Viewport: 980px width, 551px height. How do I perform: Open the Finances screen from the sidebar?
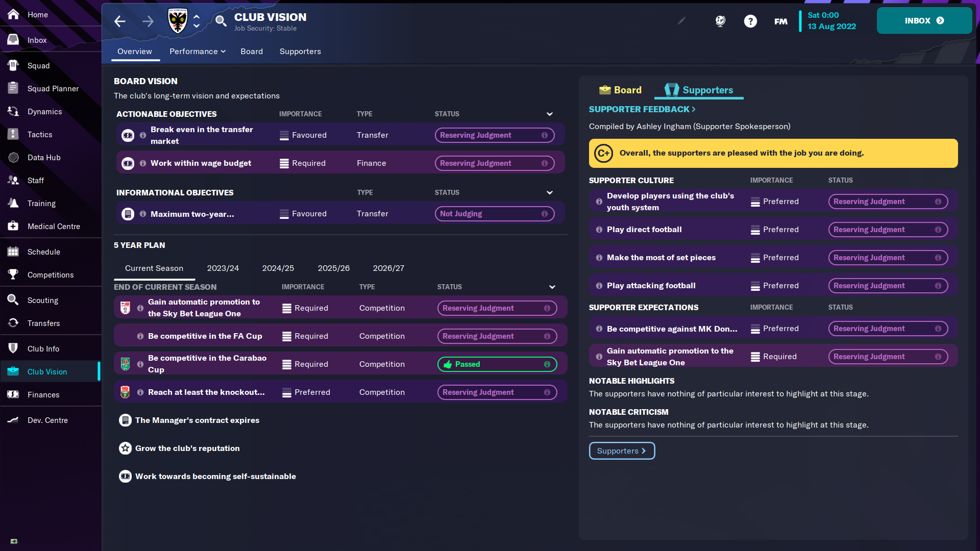[43, 394]
